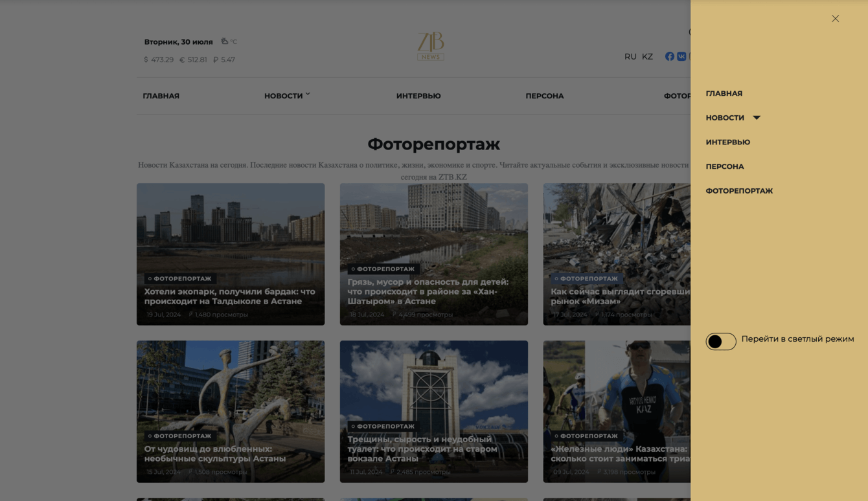The width and height of the screenshot is (868, 501).
Task: Open Персона from the side menu
Action: click(x=725, y=166)
